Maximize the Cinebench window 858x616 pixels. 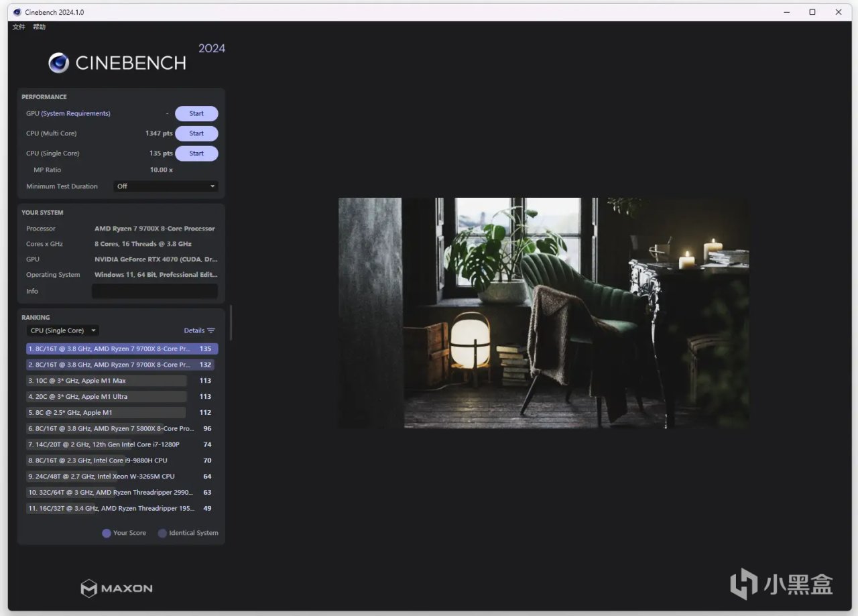[x=812, y=12]
